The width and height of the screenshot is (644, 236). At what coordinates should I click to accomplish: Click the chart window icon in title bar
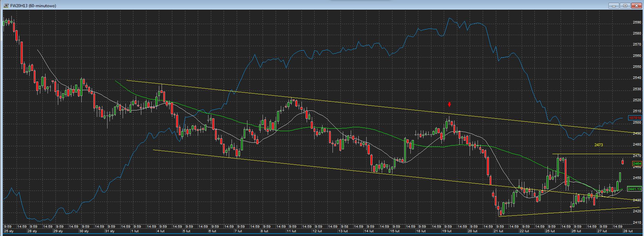point(6,6)
